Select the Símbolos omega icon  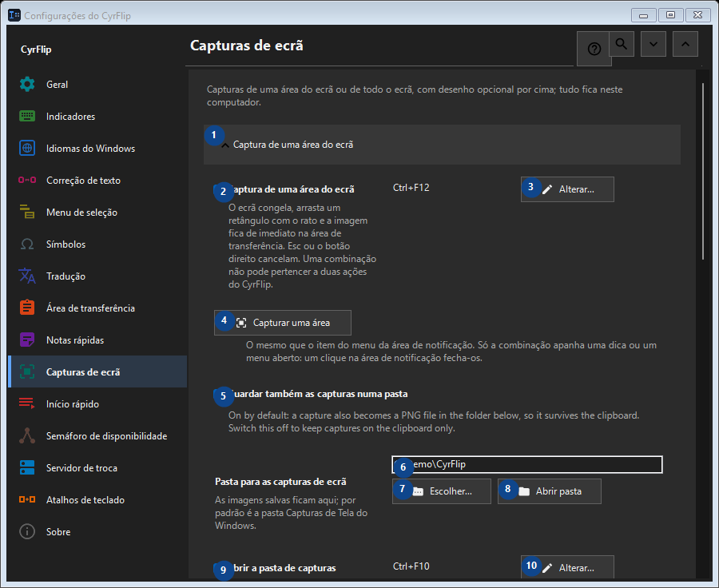pyautogui.click(x=27, y=244)
